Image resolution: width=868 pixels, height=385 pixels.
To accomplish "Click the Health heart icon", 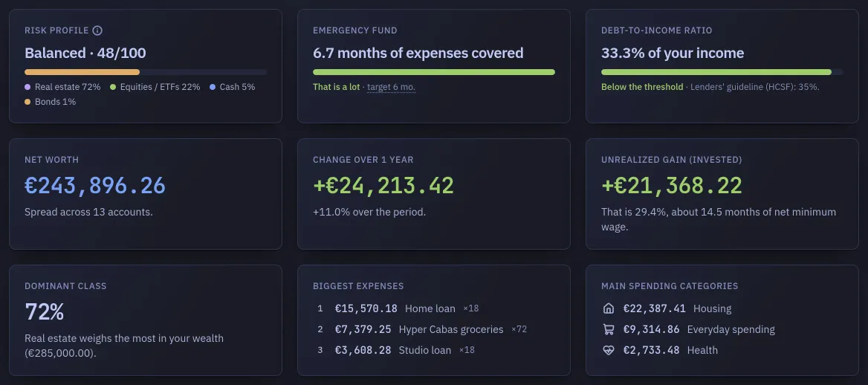I will (x=609, y=350).
